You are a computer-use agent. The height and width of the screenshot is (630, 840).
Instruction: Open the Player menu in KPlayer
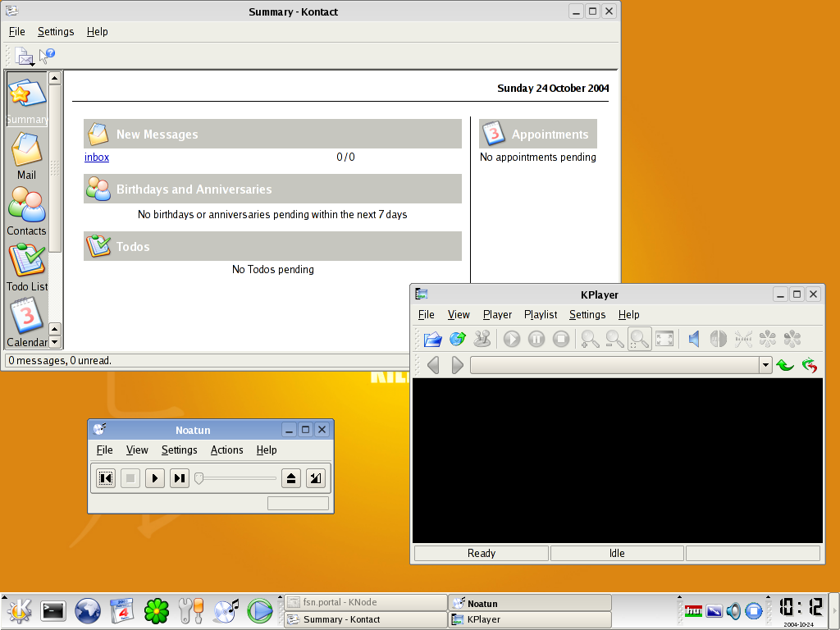pos(497,314)
